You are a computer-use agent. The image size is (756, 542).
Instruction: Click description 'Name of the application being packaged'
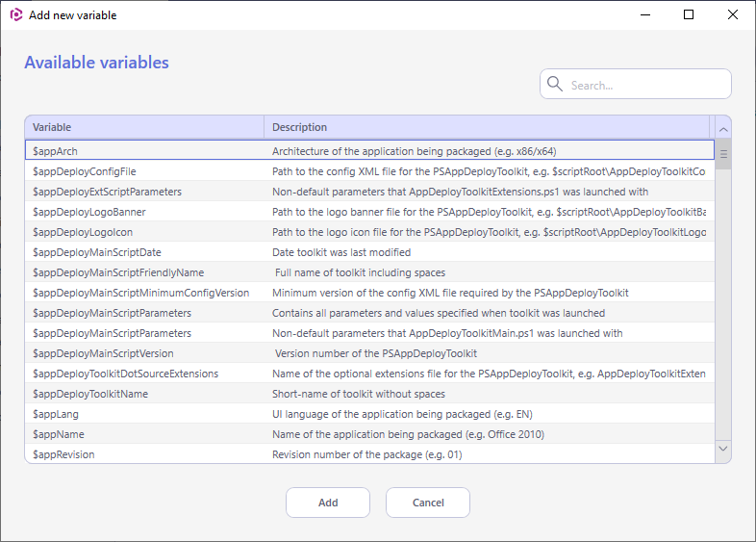pyautogui.click(x=408, y=434)
